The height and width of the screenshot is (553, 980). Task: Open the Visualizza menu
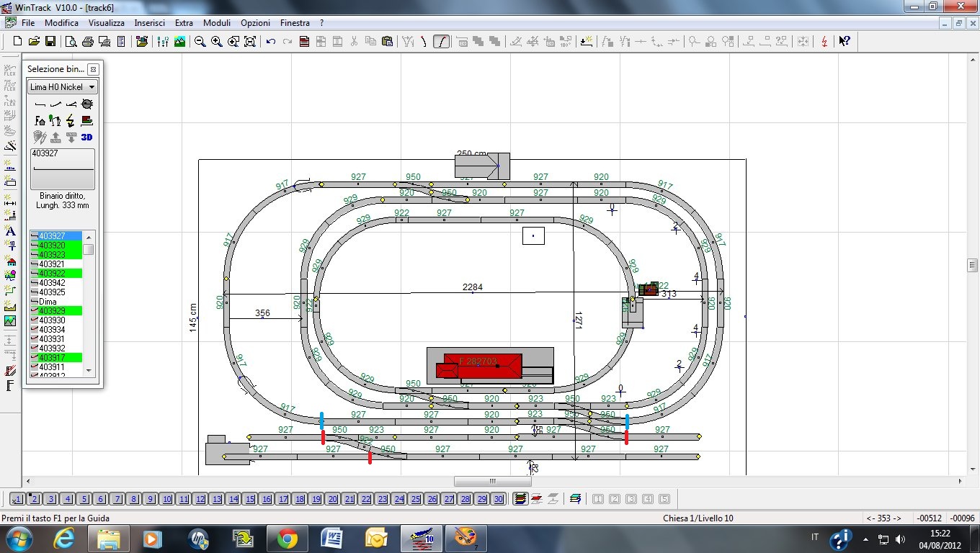(107, 23)
